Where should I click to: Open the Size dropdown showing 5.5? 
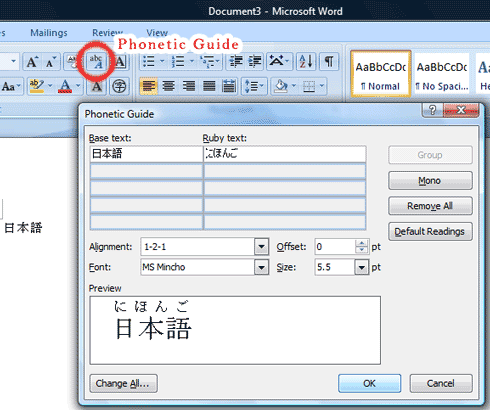(x=361, y=267)
